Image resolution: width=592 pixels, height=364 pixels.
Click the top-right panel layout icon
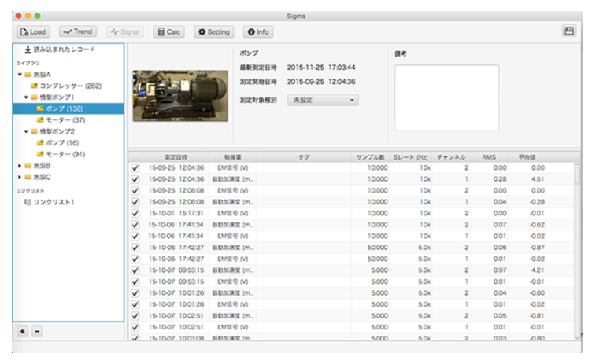point(568,31)
